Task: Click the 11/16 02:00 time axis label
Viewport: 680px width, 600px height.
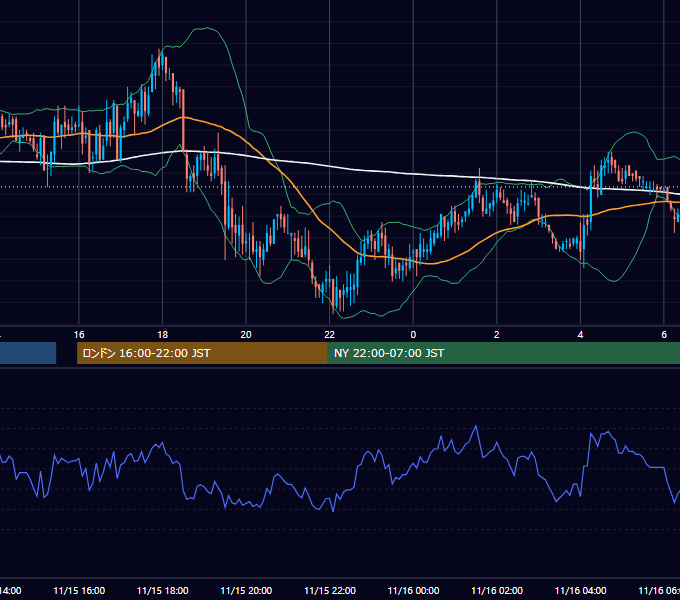Action: click(x=497, y=590)
